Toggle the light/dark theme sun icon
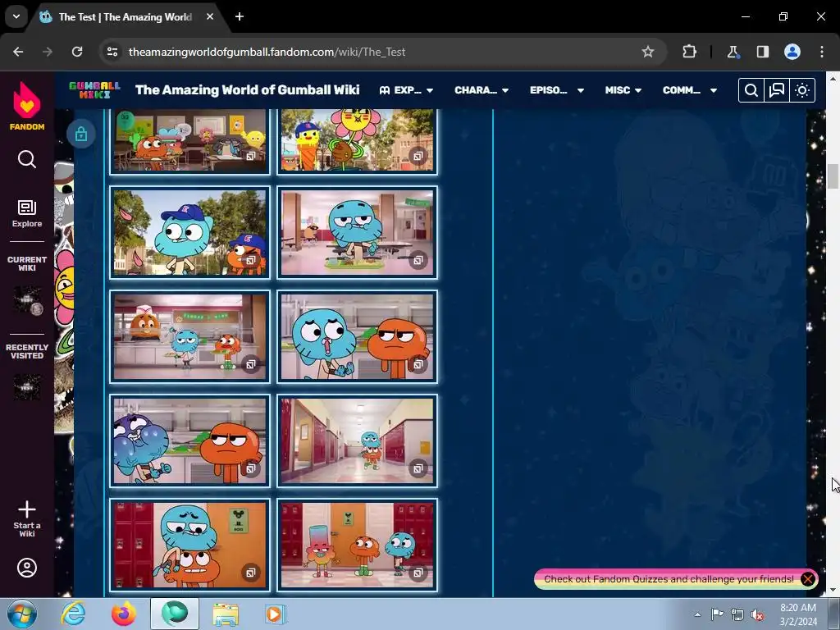Viewport: 840px width, 630px height. click(802, 90)
